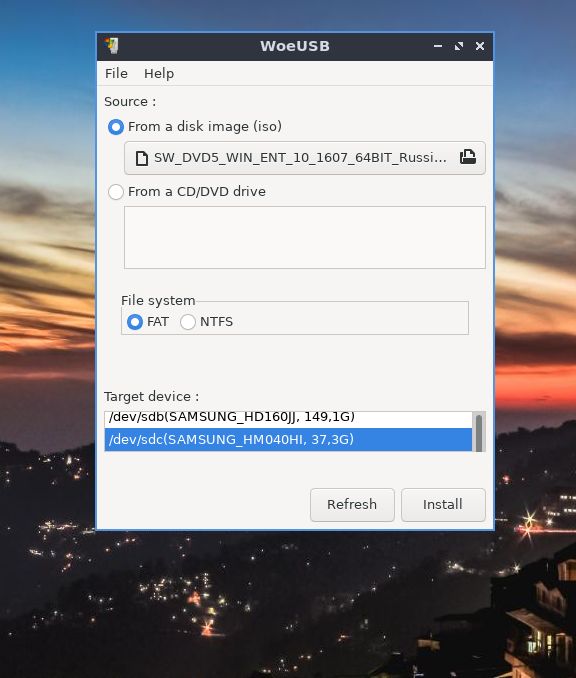Select /dev/sdb SAMSUNG_HD160JJ target device
This screenshot has height=678, width=576.
[288, 418]
